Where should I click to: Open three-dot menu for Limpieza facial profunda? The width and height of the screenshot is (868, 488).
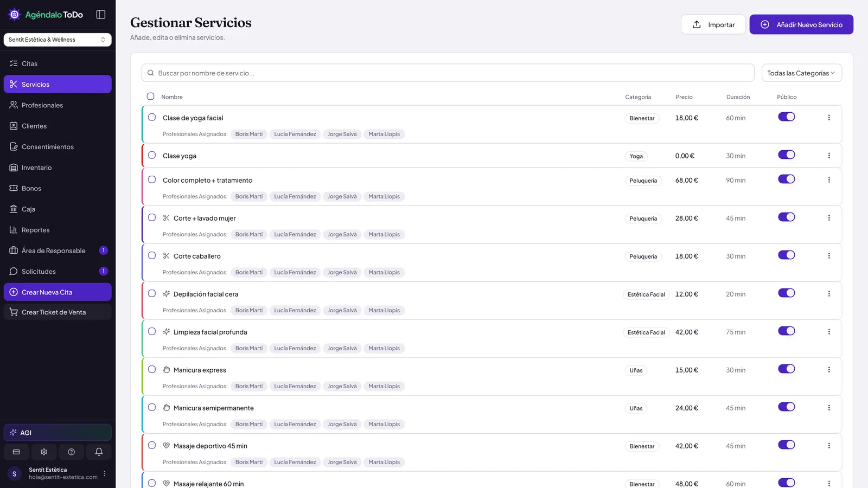829,332
